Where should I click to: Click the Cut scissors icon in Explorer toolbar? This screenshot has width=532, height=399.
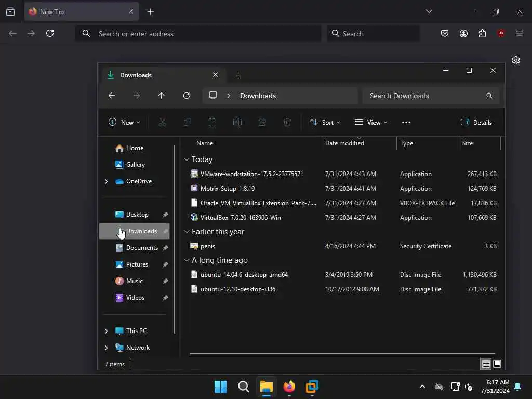coord(163,123)
